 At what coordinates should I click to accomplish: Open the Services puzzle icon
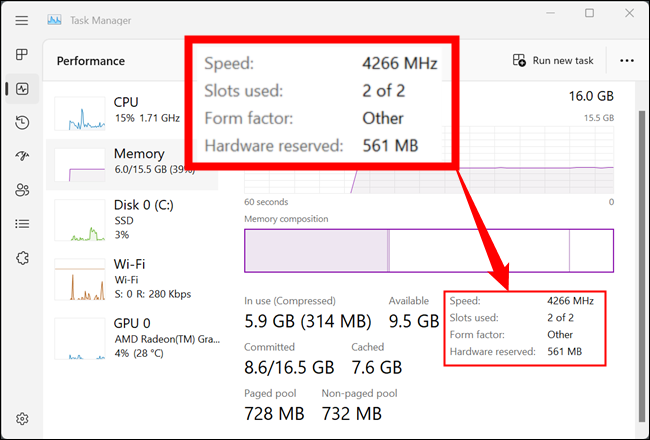22,258
